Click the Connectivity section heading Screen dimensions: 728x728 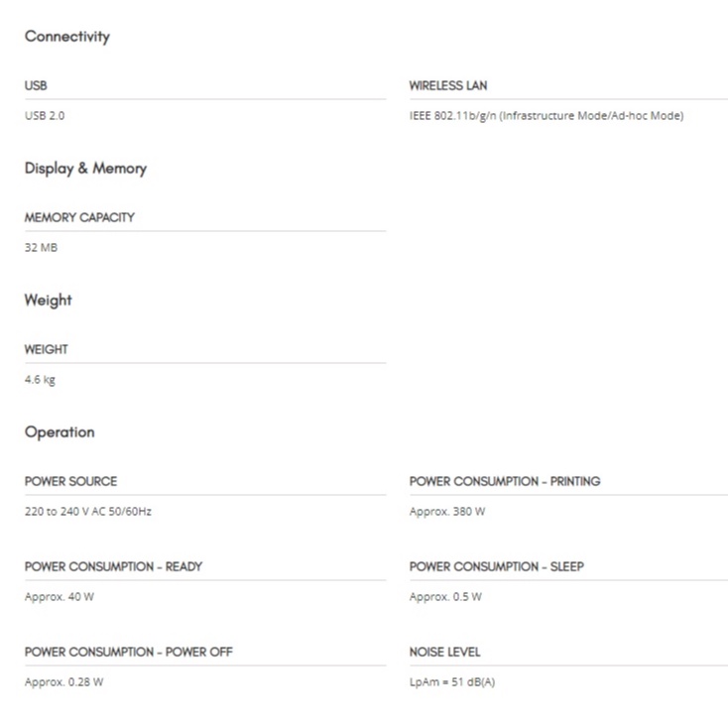coord(66,37)
